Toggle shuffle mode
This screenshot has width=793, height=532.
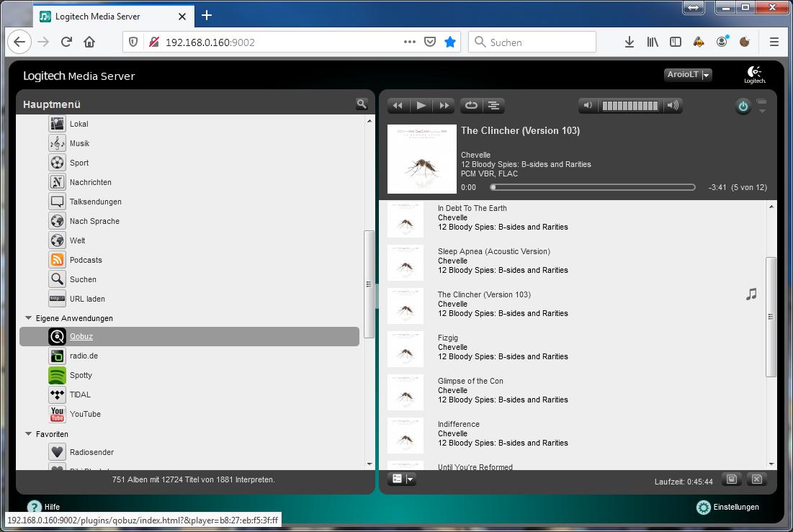tap(493, 105)
